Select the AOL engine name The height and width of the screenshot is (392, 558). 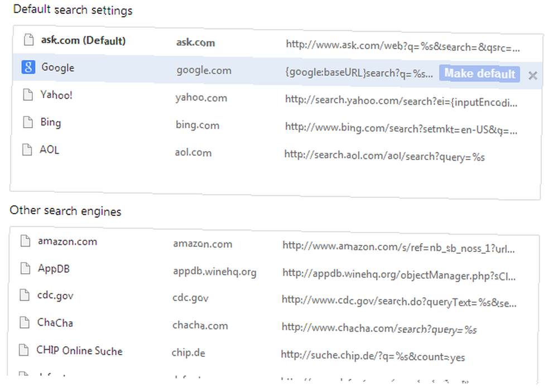coord(50,150)
